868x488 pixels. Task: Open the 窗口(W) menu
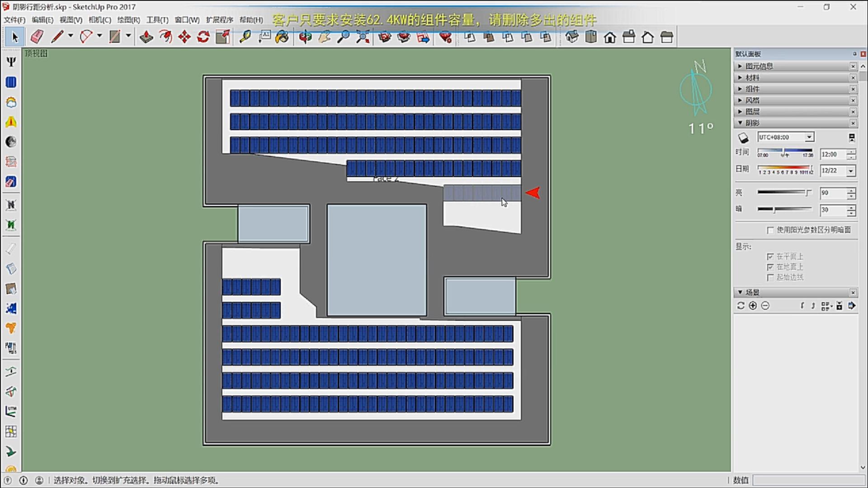coord(187,20)
